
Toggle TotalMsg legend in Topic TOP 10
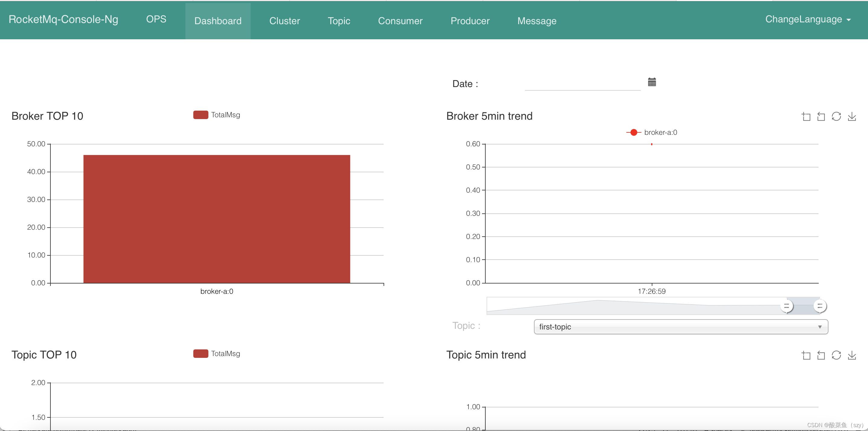point(217,353)
